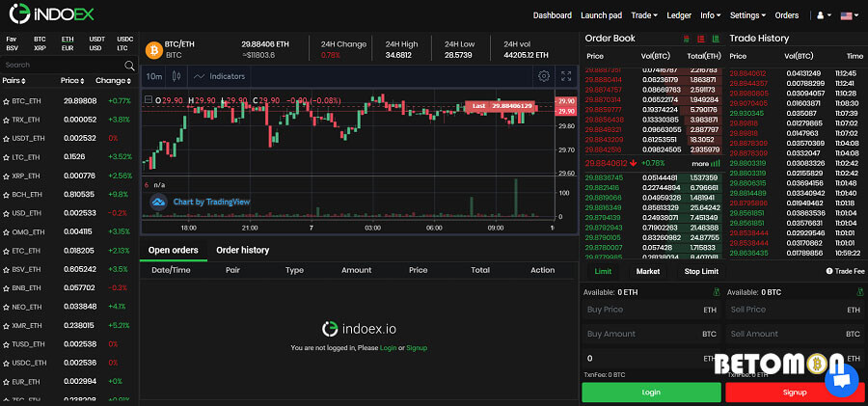Viewport: 868px width, 406px height.
Task: Open chart settings gear icon
Action: pyautogui.click(x=544, y=76)
